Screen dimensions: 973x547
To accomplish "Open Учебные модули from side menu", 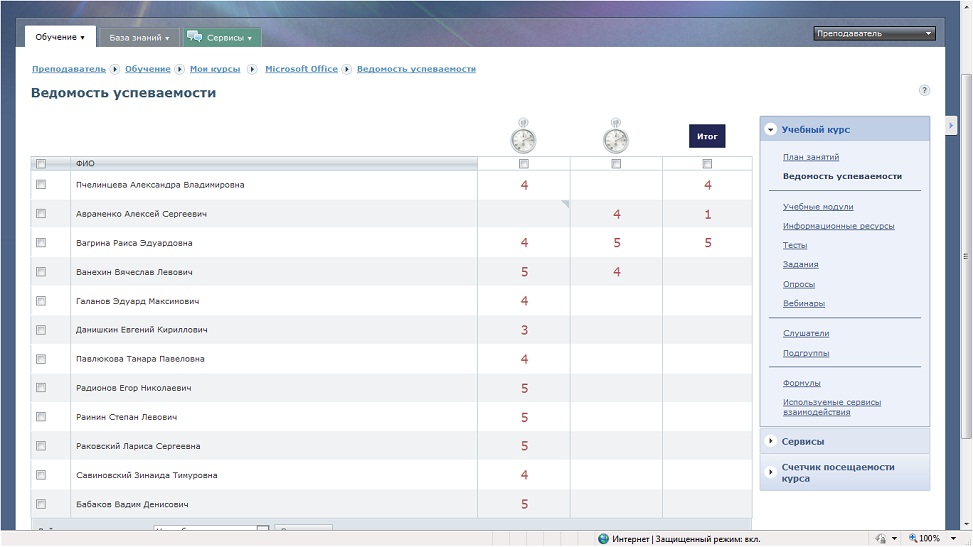I will [x=818, y=207].
